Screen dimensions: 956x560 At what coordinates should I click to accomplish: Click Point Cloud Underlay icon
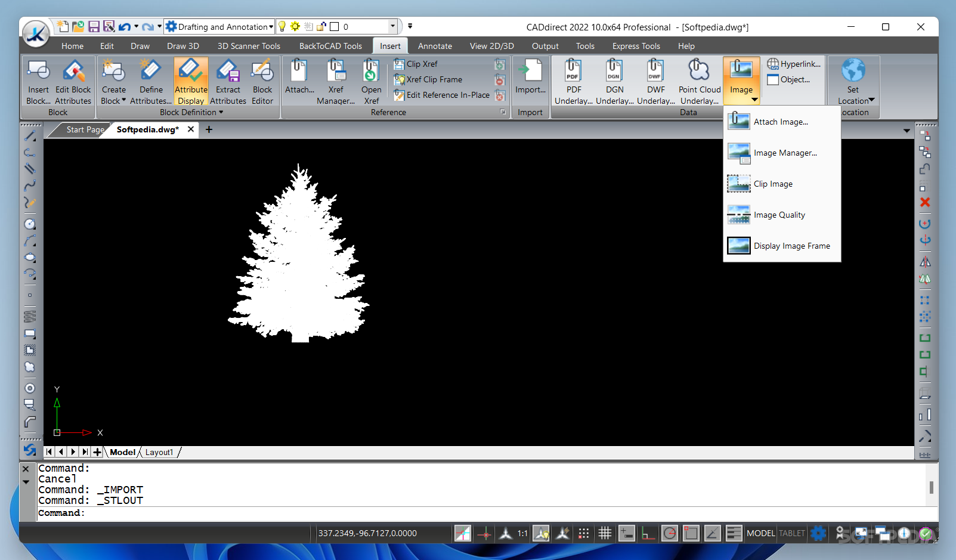700,82
